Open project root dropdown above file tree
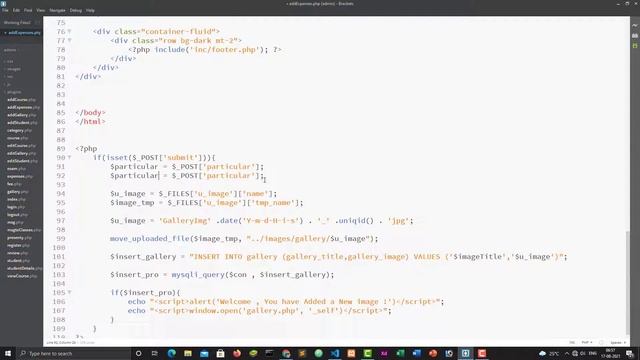 pos(10,50)
